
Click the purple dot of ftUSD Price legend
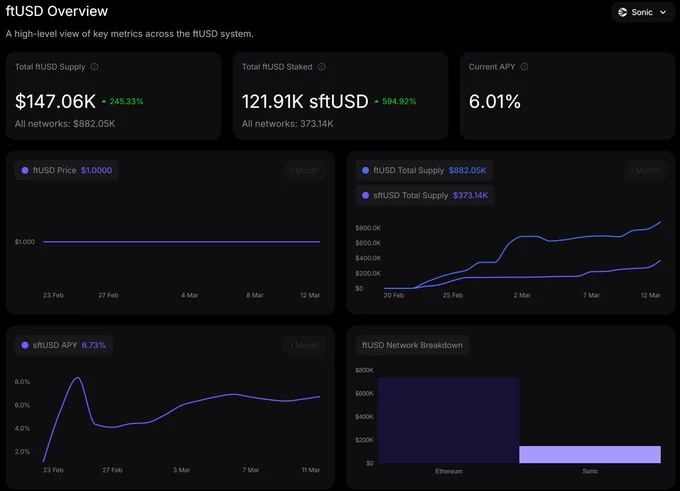pyautogui.click(x=25, y=170)
